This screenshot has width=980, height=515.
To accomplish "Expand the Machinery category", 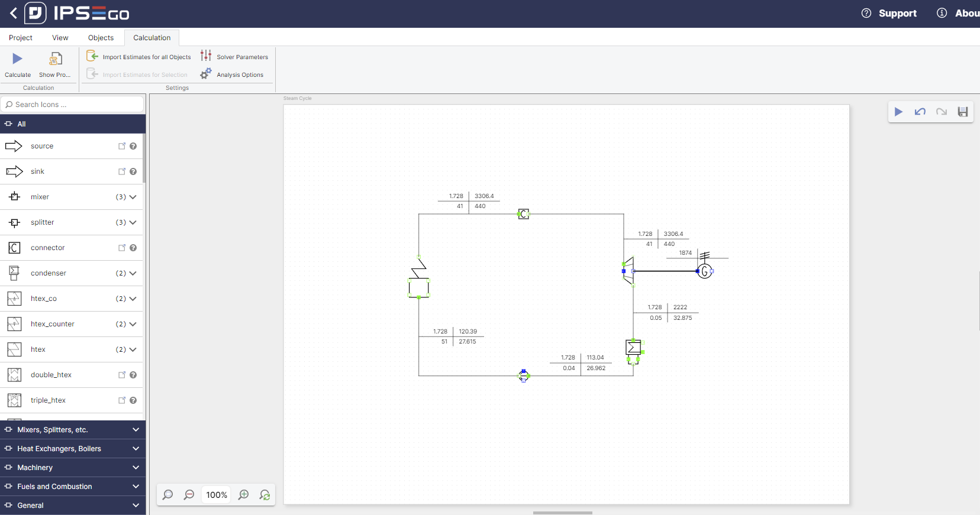I will pyautogui.click(x=73, y=468).
